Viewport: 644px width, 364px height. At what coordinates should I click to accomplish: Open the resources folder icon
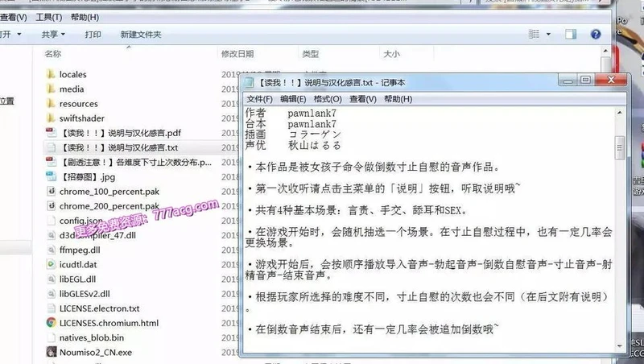point(51,104)
